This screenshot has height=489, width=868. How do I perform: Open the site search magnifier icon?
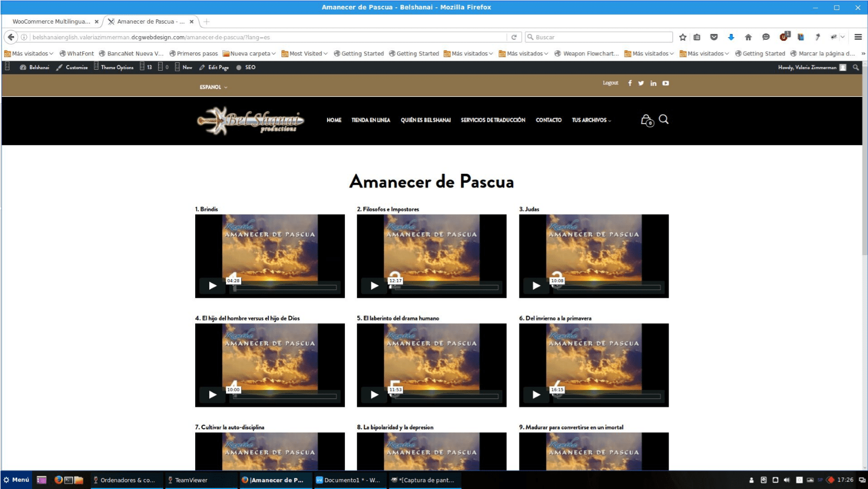pos(663,119)
